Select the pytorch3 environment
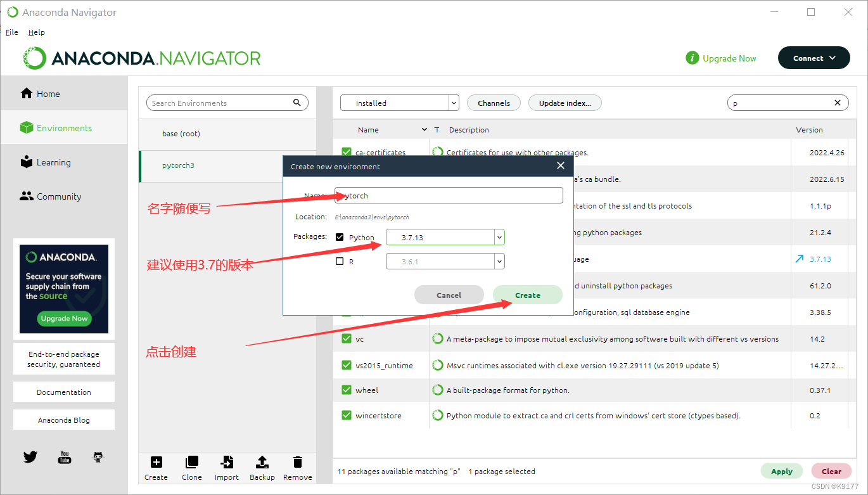Image resolution: width=868 pixels, height=495 pixels. coord(227,165)
